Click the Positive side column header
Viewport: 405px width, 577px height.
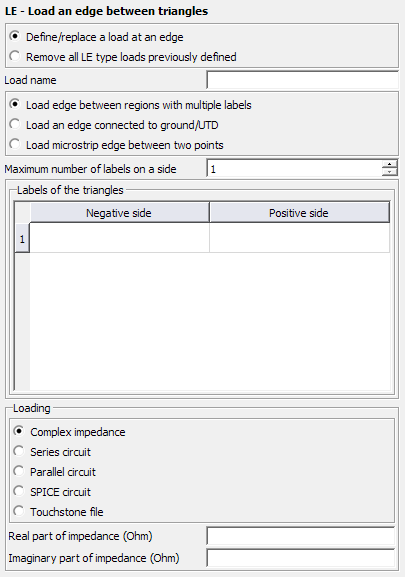click(x=299, y=213)
